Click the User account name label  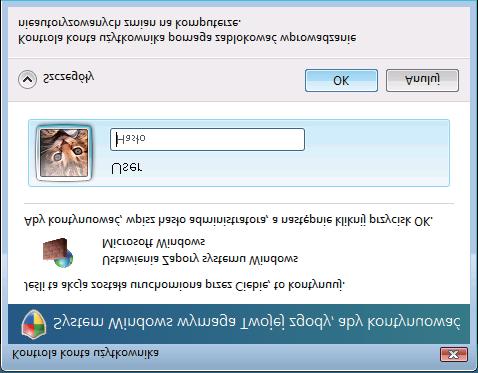tap(127, 167)
